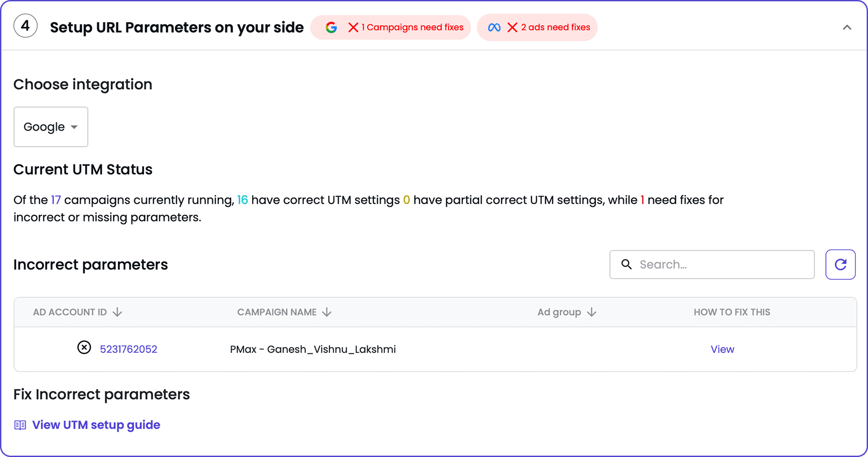The image size is (868, 457).
Task: Open ad account 5231762052
Action: pos(128,349)
